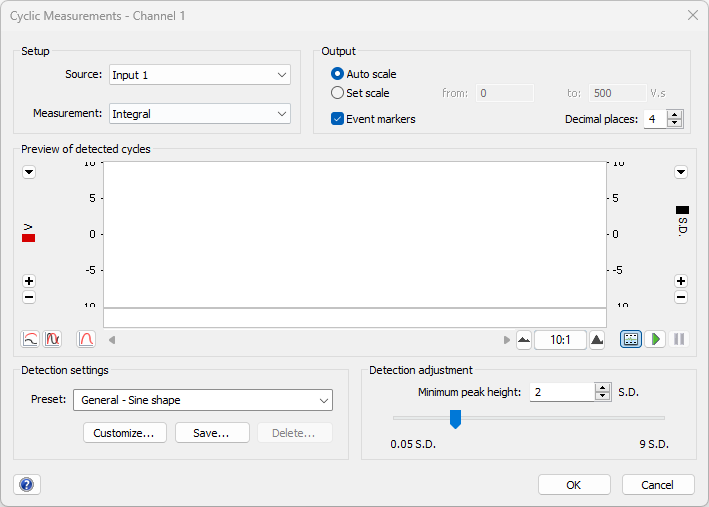This screenshot has width=709, height=507.
Task: Click the Customize... button
Action: [124, 433]
